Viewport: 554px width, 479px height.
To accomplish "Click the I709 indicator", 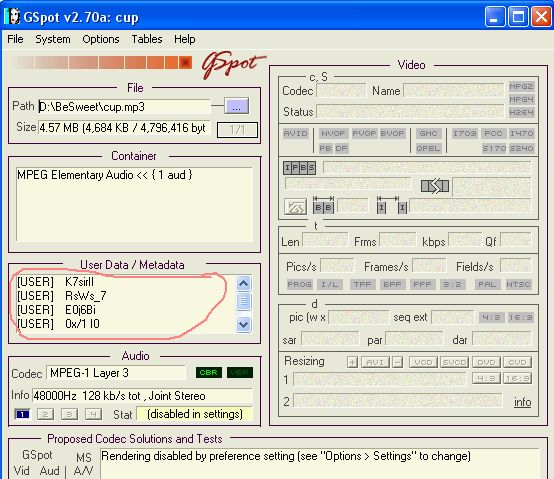I will coord(465,133).
